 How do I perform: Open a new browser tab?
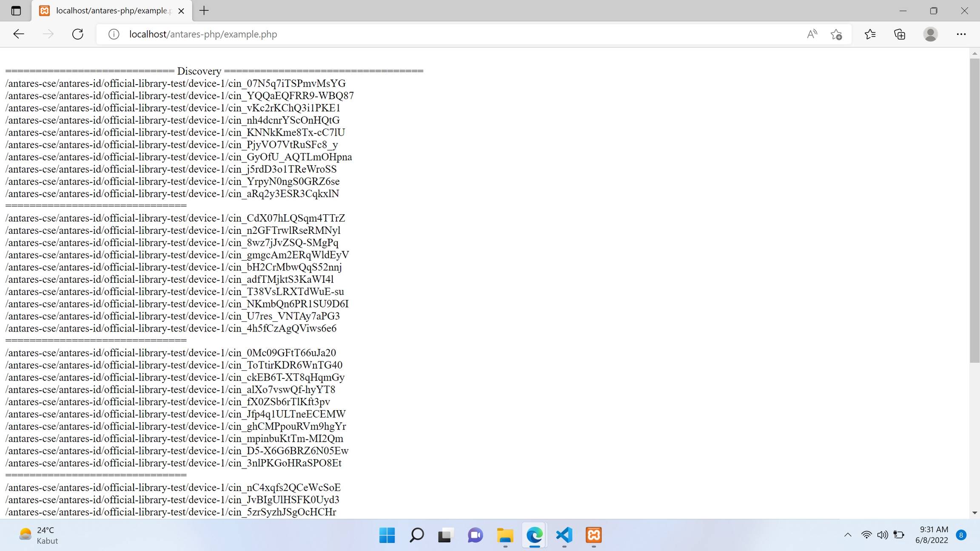[x=204, y=11]
